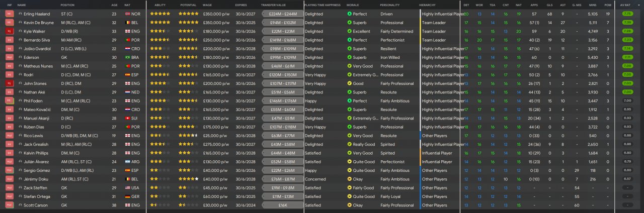Viewport: 644px width, 213px height.
Task: Sort by the NAME column header
Action: (x=22, y=5)
